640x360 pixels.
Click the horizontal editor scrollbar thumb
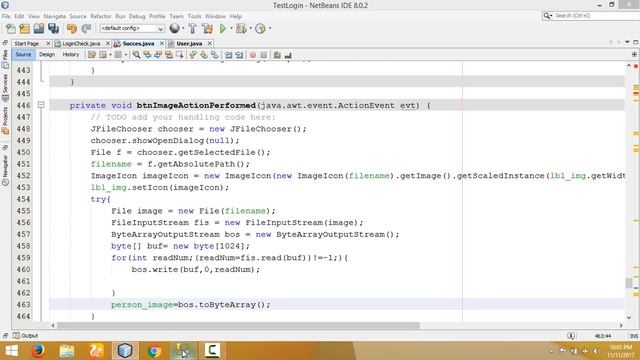point(238,325)
